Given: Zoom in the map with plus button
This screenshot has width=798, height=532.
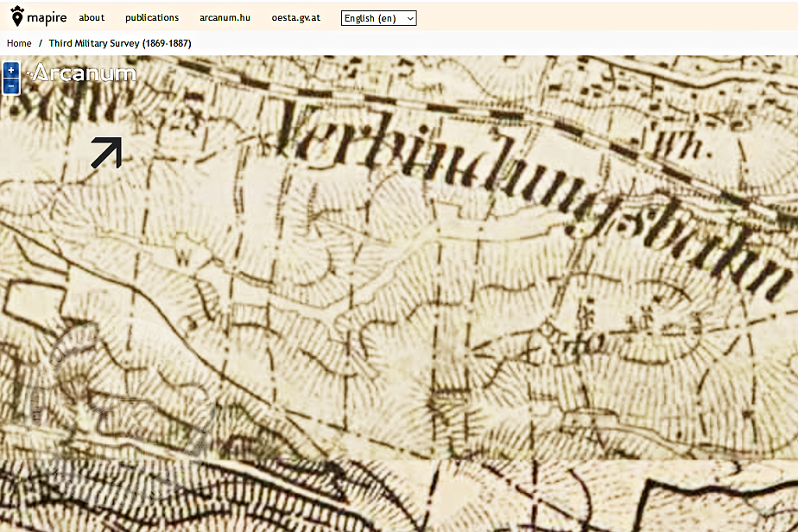Looking at the screenshot, I should pyautogui.click(x=11, y=70).
